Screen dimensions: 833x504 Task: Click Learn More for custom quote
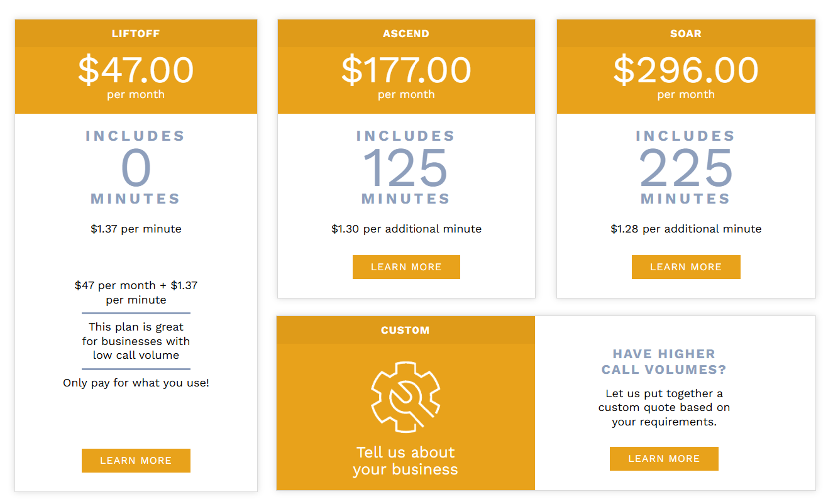[664, 459]
